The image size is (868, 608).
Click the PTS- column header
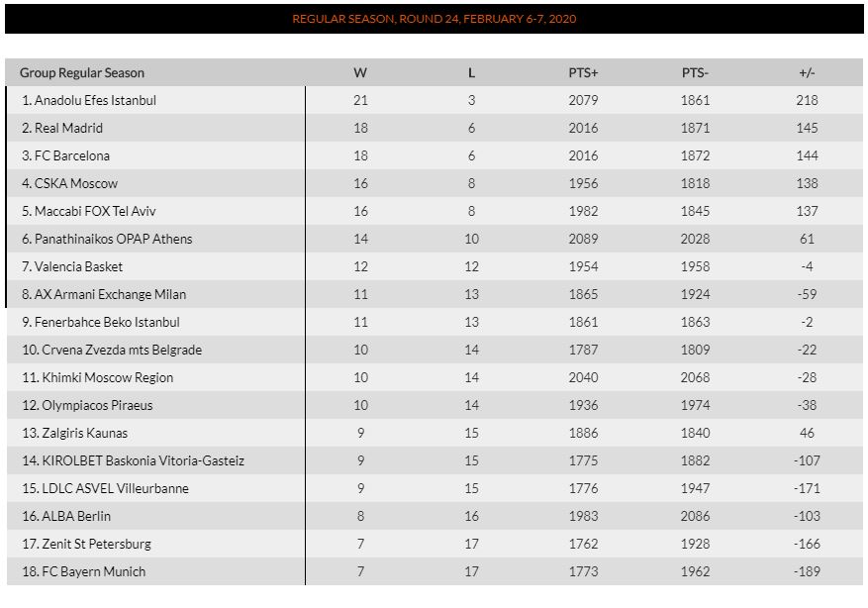pyautogui.click(x=695, y=72)
